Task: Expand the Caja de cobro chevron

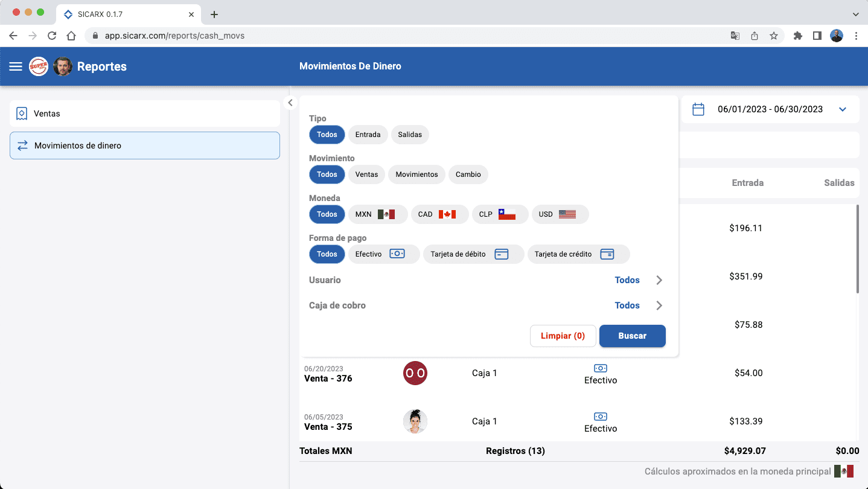Action: (x=659, y=305)
